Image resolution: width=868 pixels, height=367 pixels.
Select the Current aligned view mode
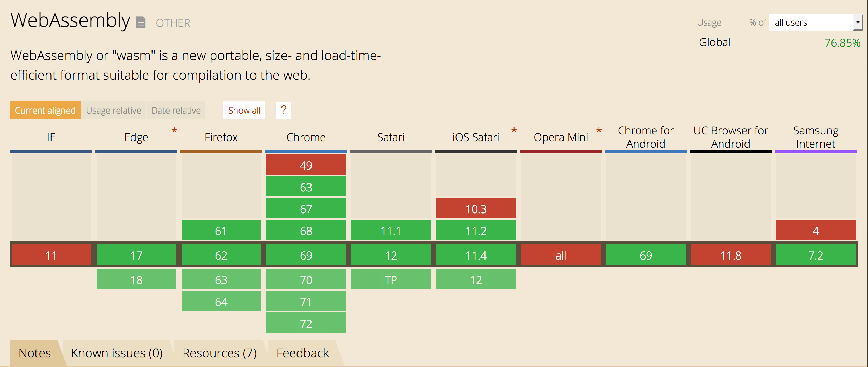pos(45,110)
